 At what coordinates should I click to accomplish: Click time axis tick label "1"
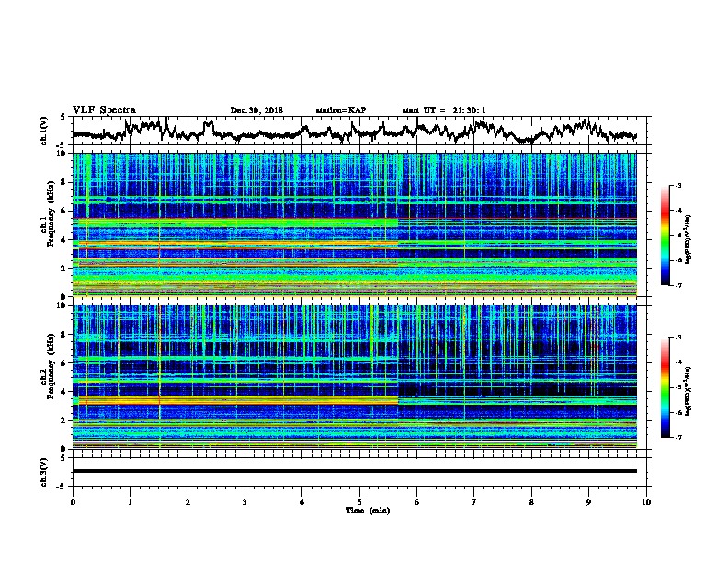(130, 502)
